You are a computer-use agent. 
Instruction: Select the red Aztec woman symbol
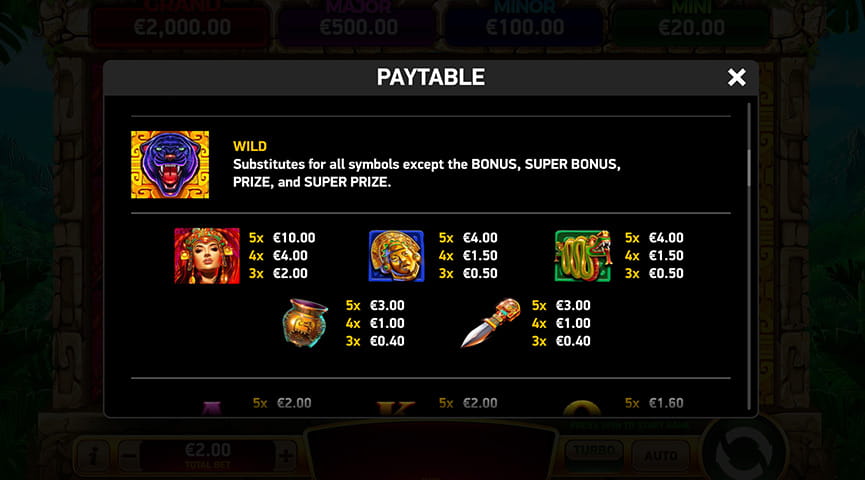(x=207, y=255)
